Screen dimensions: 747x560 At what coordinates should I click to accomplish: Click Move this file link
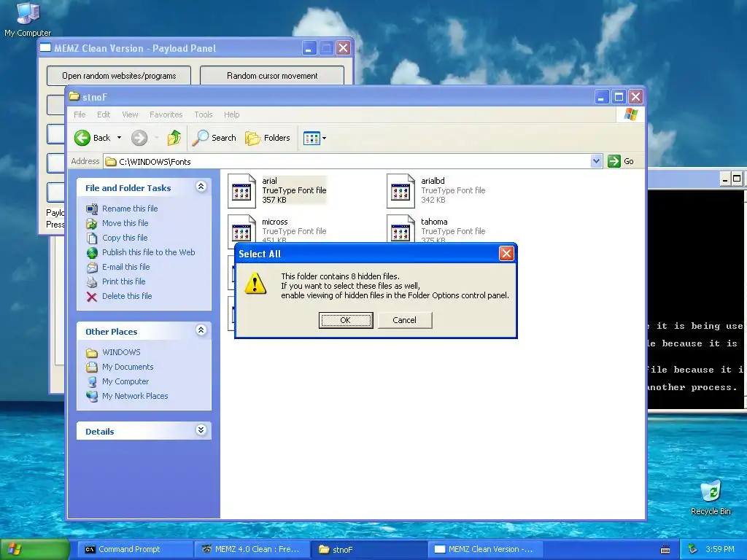(x=125, y=223)
